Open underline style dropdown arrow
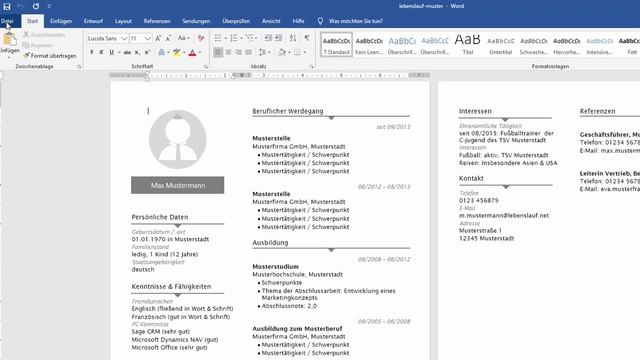This screenshot has height=360, width=640. coord(119,52)
